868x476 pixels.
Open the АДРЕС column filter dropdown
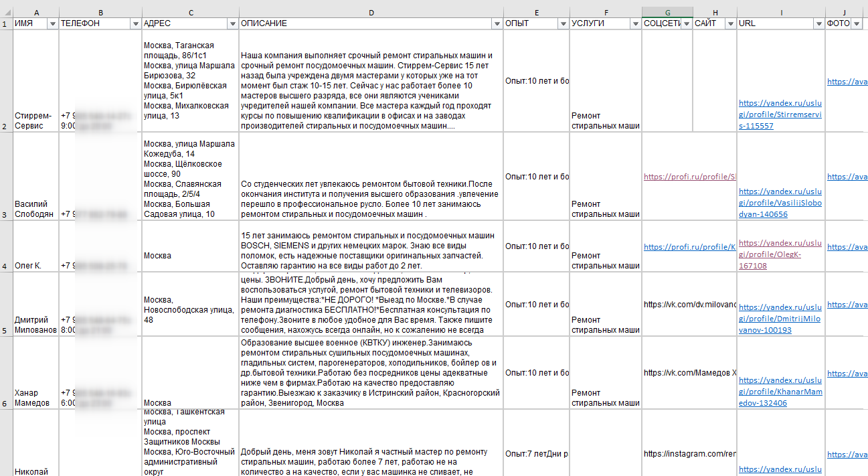pyautogui.click(x=233, y=23)
